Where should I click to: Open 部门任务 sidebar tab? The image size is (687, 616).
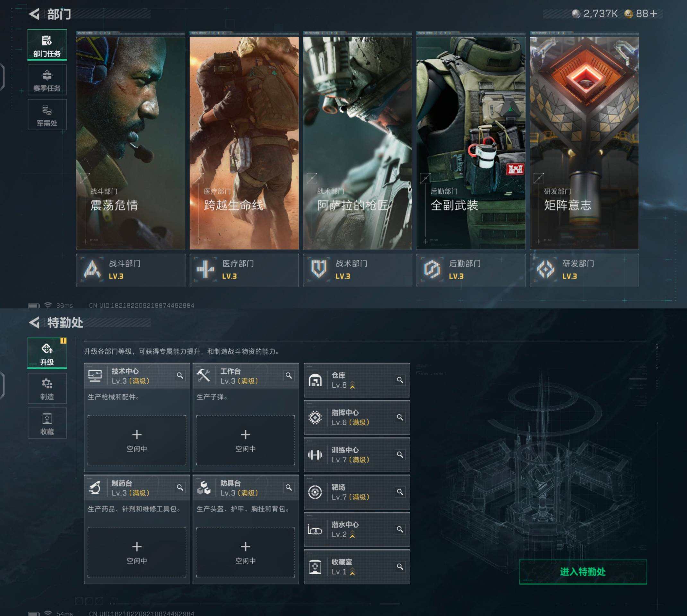coord(47,45)
